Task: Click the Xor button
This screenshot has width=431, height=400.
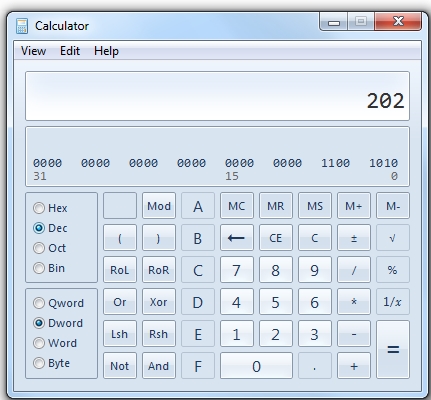Action: pyautogui.click(x=159, y=302)
